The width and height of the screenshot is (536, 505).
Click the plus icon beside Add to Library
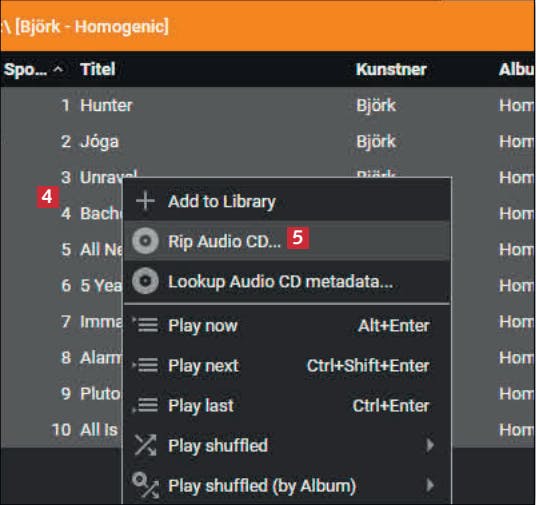click(145, 201)
